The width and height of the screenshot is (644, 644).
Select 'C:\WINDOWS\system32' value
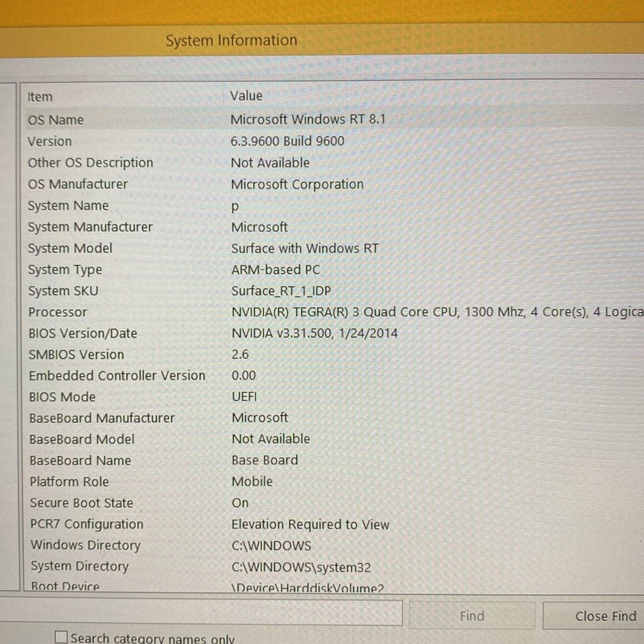tap(301, 567)
